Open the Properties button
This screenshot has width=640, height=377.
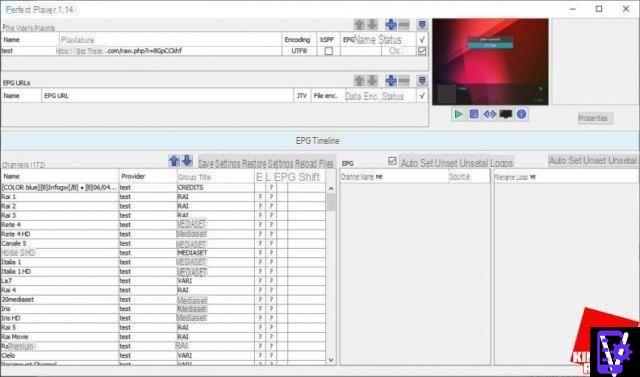(596, 118)
